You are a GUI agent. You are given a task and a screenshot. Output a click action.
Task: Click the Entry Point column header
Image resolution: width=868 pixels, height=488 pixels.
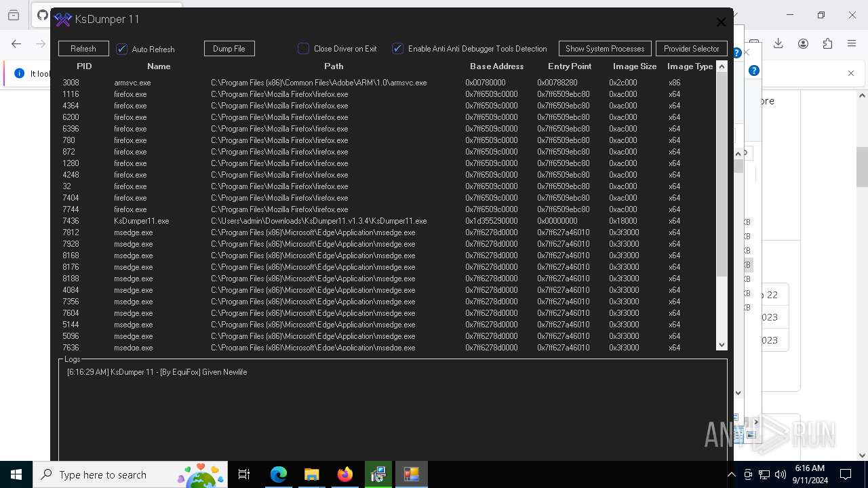coord(570,66)
